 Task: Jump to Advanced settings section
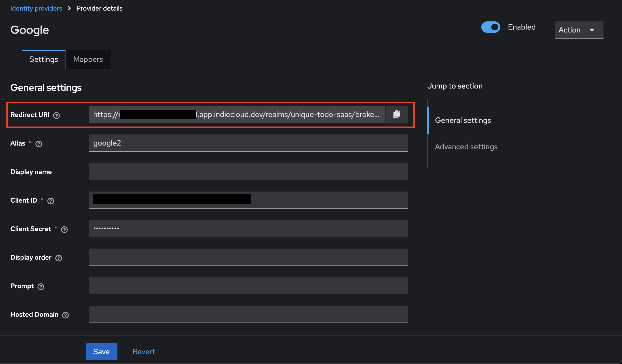[x=466, y=147]
